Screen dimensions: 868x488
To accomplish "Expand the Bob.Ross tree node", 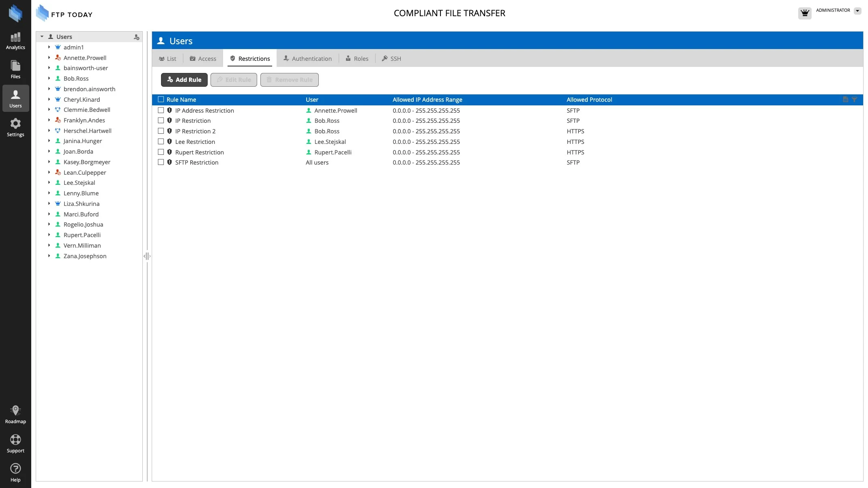I will pos(49,78).
